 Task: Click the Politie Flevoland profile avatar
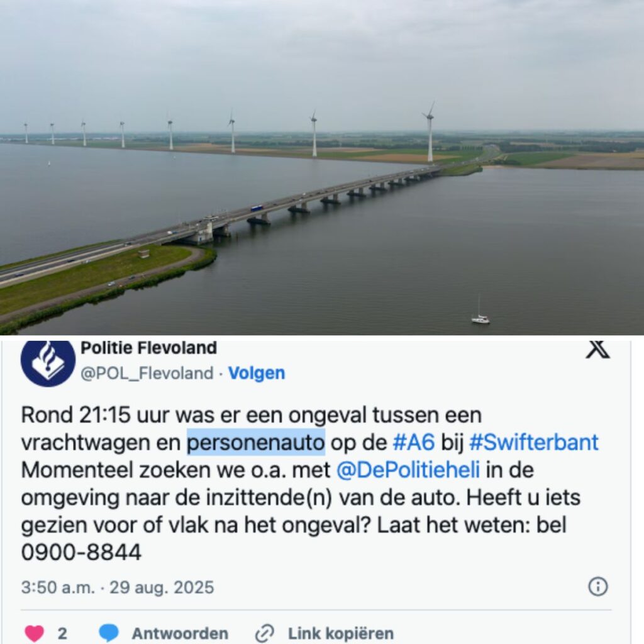48,363
